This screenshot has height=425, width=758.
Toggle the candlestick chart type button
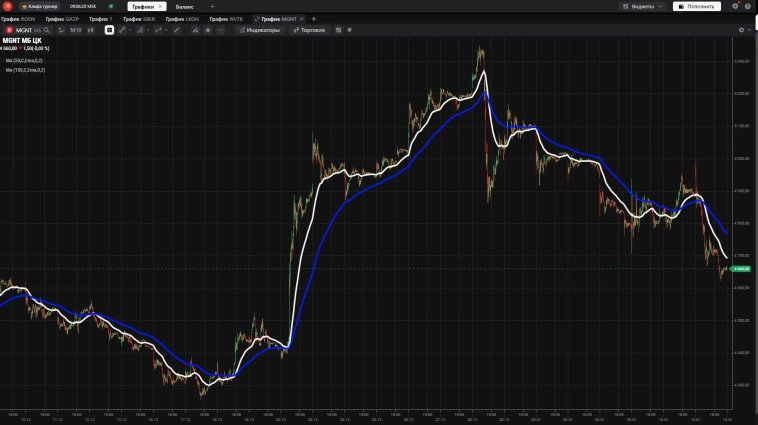[92, 30]
